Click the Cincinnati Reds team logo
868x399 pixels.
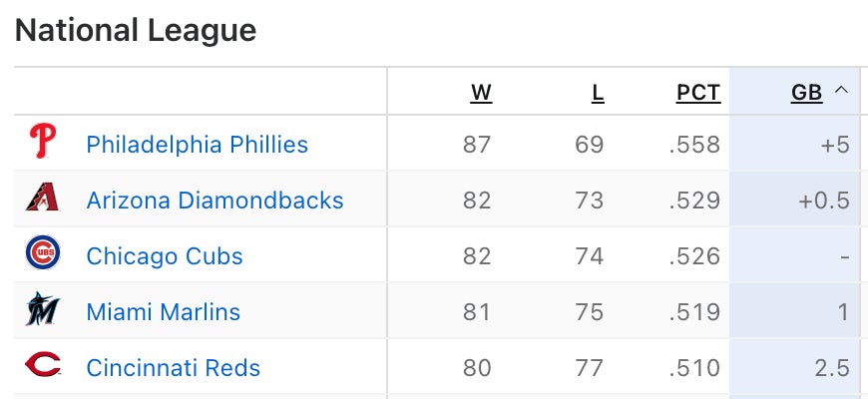pyautogui.click(x=43, y=367)
